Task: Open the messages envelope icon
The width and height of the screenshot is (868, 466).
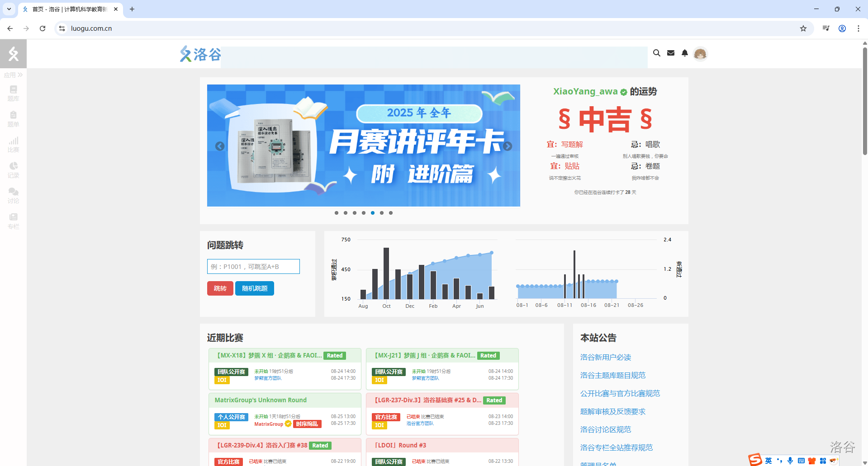Action: coord(671,53)
